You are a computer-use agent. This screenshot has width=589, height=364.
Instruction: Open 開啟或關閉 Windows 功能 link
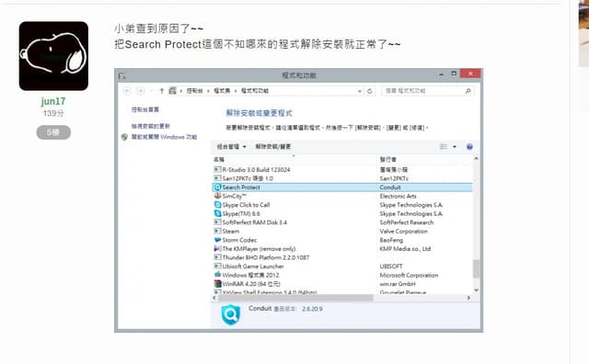pos(164,137)
